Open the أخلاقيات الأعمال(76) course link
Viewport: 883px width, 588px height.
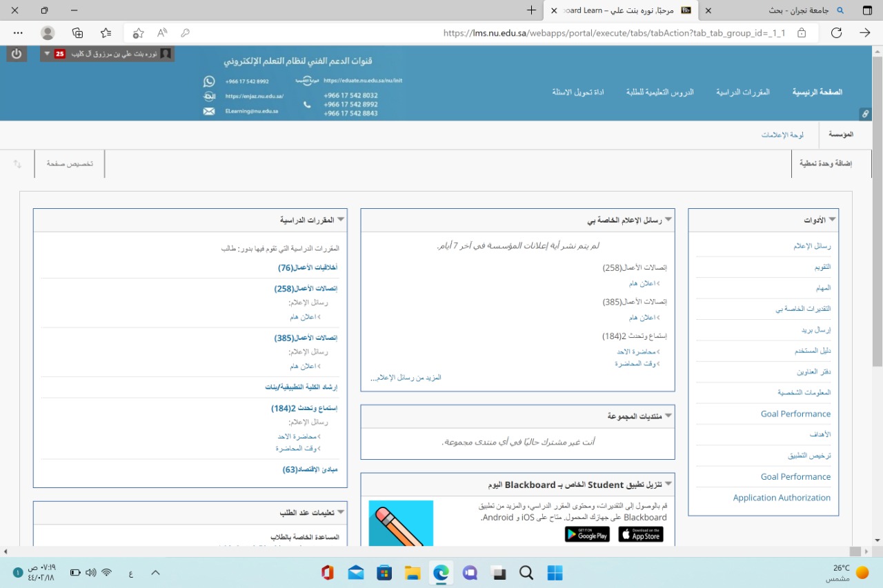308,267
